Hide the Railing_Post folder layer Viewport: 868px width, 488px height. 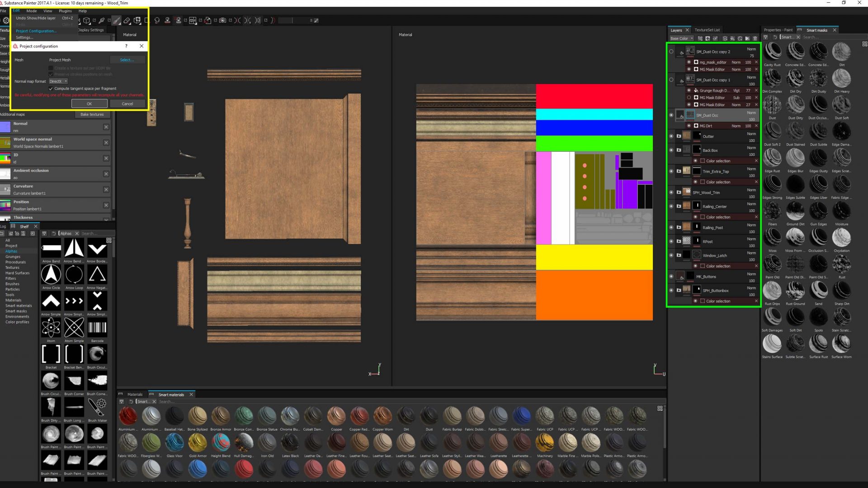pyautogui.click(x=671, y=227)
